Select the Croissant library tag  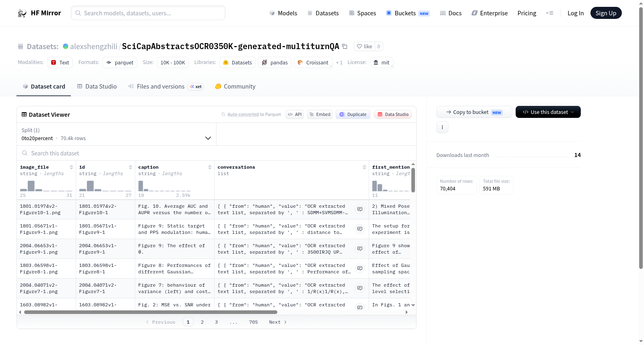313,62
